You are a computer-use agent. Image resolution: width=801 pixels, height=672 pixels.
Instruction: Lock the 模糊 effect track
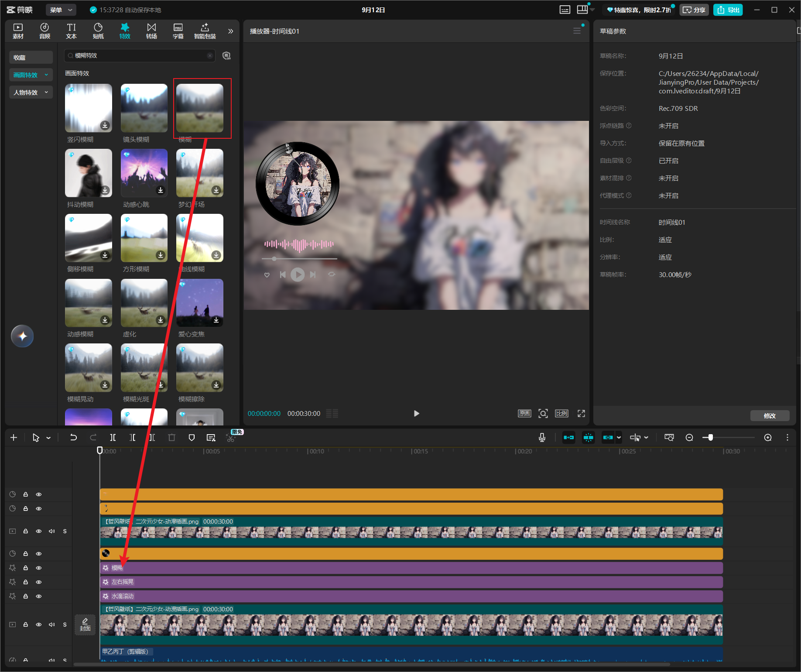pyautogui.click(x=26, y=568)
